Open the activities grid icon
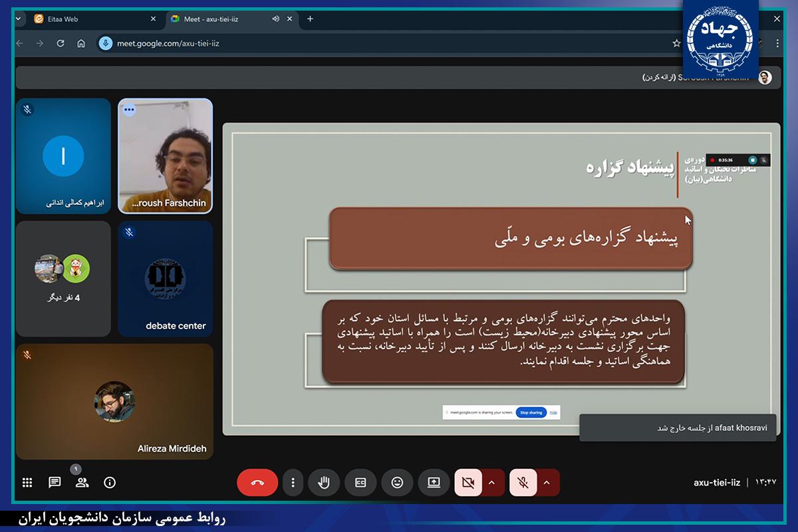Image resolution: width=798 pixels, height=532 pixels. [27, 483]
